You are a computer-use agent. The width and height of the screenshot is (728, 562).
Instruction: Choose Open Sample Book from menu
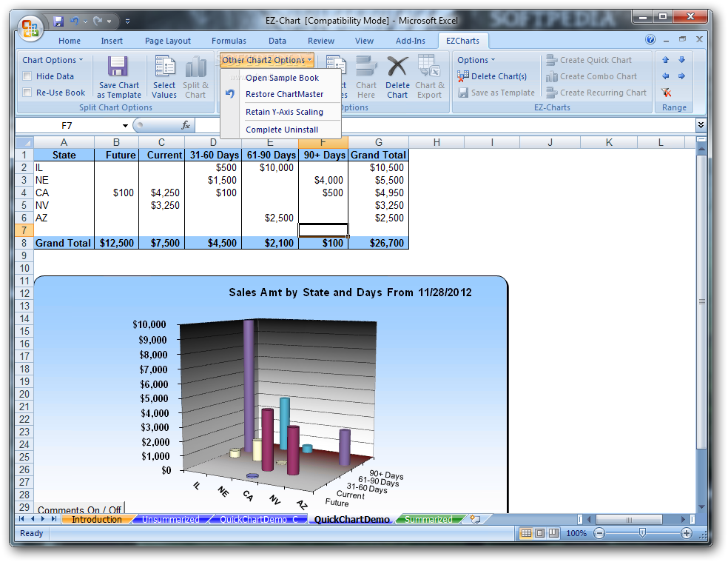click(x=283, y=78)
